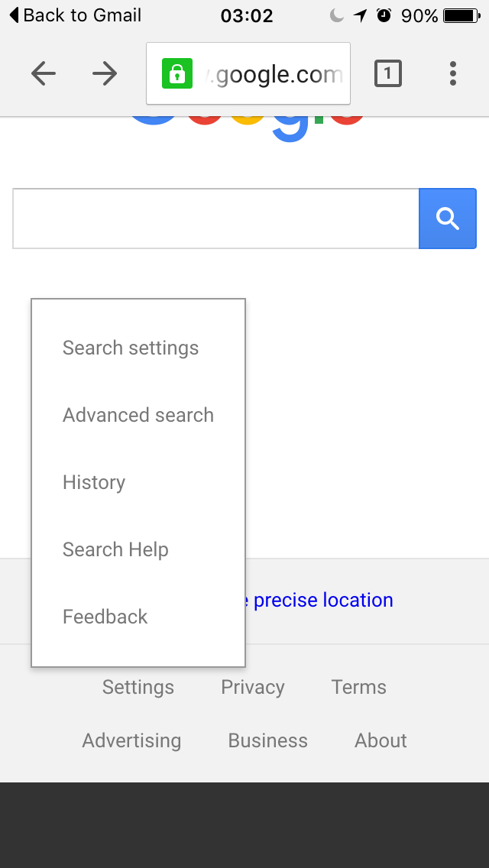Choose Search settings from the popup menu

pos(131,348)
